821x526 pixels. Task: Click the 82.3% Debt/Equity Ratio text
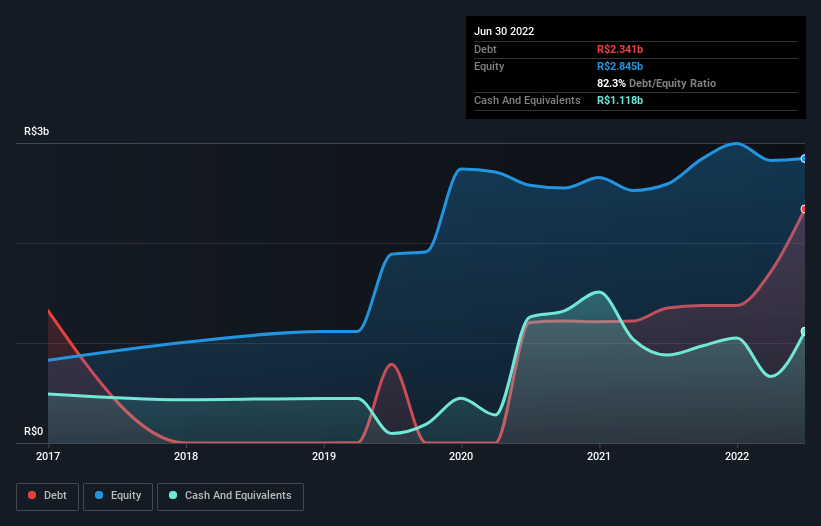pyautogui.click(x=657, y=83)
